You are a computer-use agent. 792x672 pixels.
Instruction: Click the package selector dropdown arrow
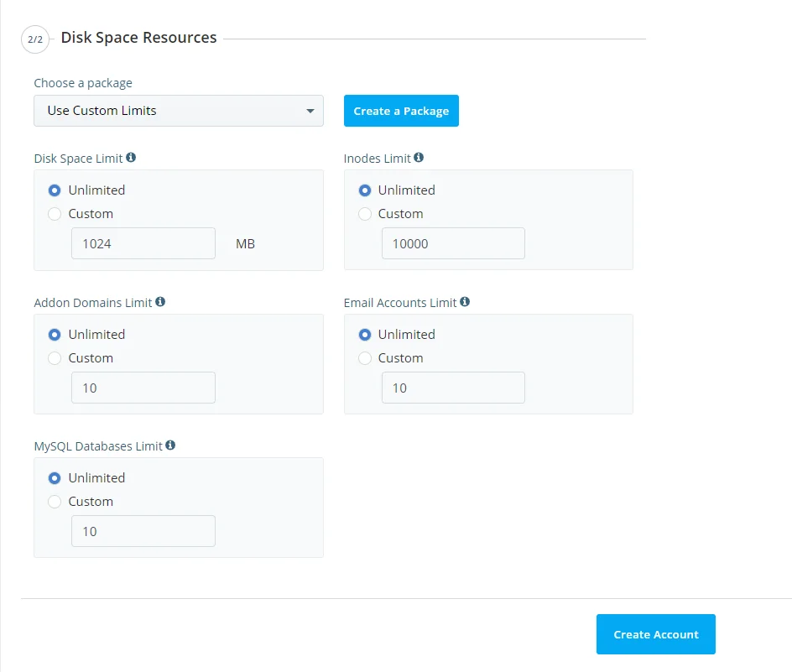pos(310,110)
